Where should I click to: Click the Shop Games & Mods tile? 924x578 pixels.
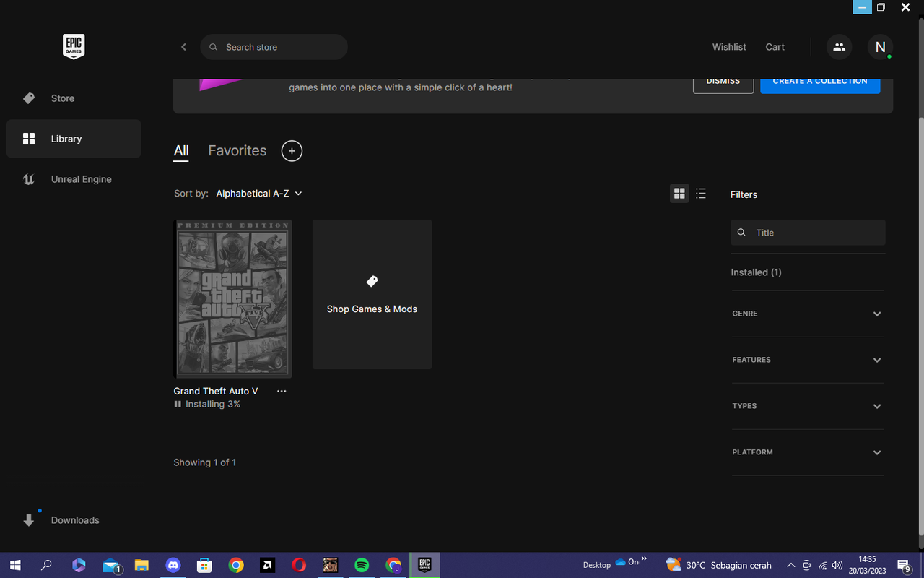pos(372,295)
